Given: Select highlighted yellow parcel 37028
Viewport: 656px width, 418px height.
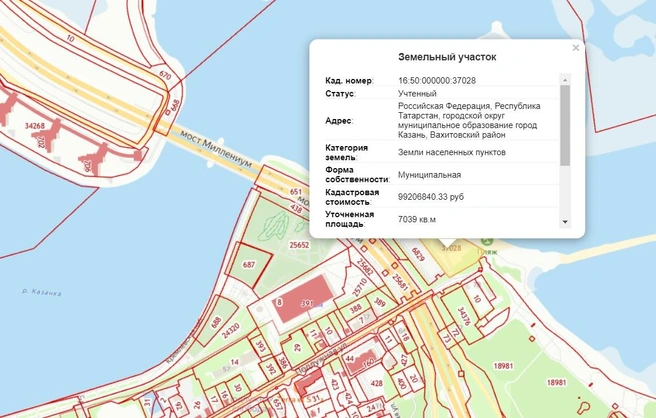Looking at the screenshot, I should (x=451, y=248).
